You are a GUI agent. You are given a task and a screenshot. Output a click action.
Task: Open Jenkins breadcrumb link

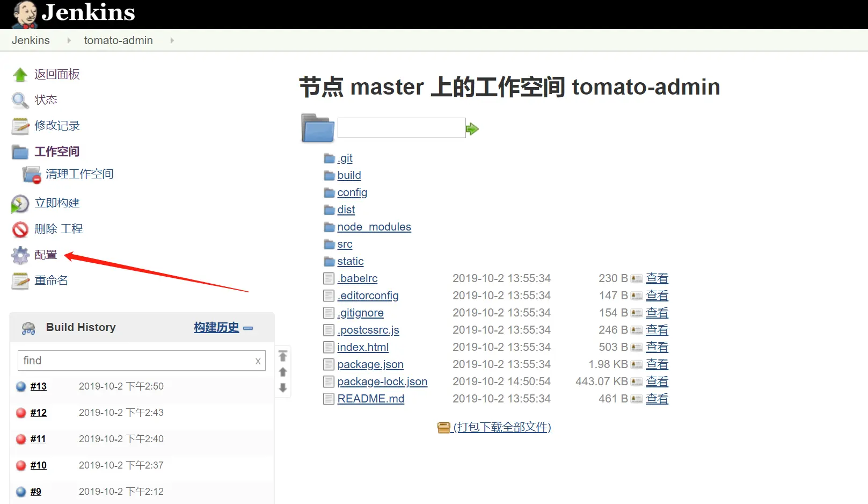31,40
